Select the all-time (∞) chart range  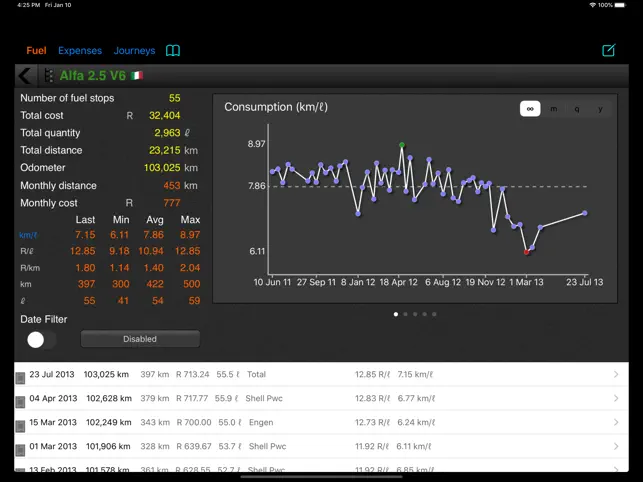point(530,109)
